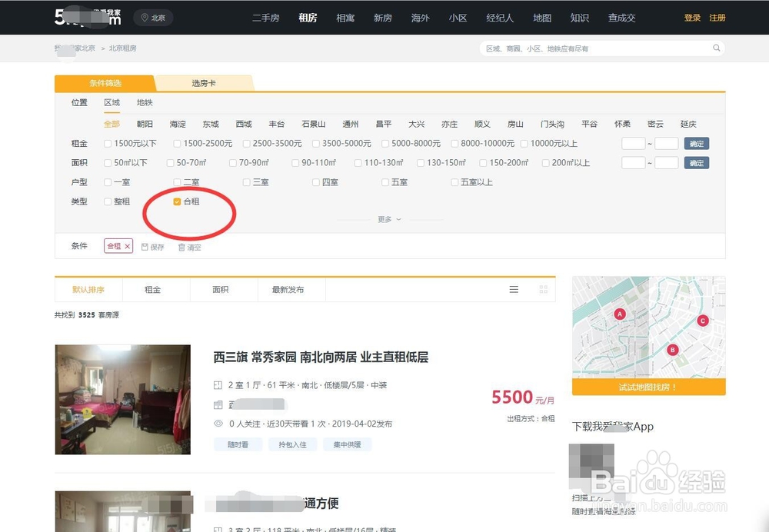Open the 二手房 menu

(266, 18)
